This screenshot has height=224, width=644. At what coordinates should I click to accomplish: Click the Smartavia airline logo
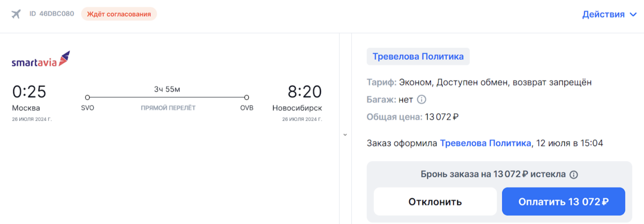(x=41, y=59)
